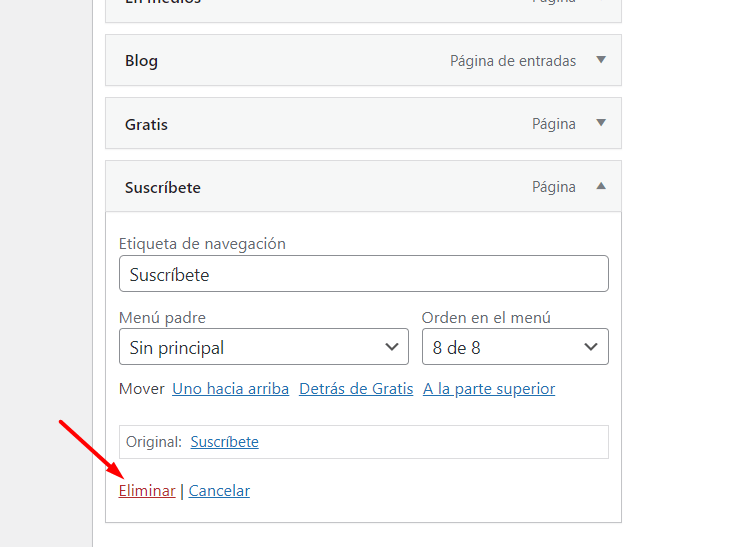Collapse the Suscríbete menu item arrow

coord(601,186)
